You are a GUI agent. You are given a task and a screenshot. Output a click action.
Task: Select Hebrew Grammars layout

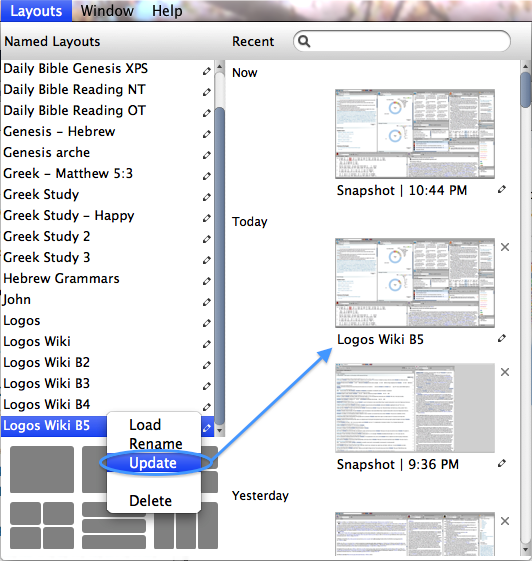107,278
